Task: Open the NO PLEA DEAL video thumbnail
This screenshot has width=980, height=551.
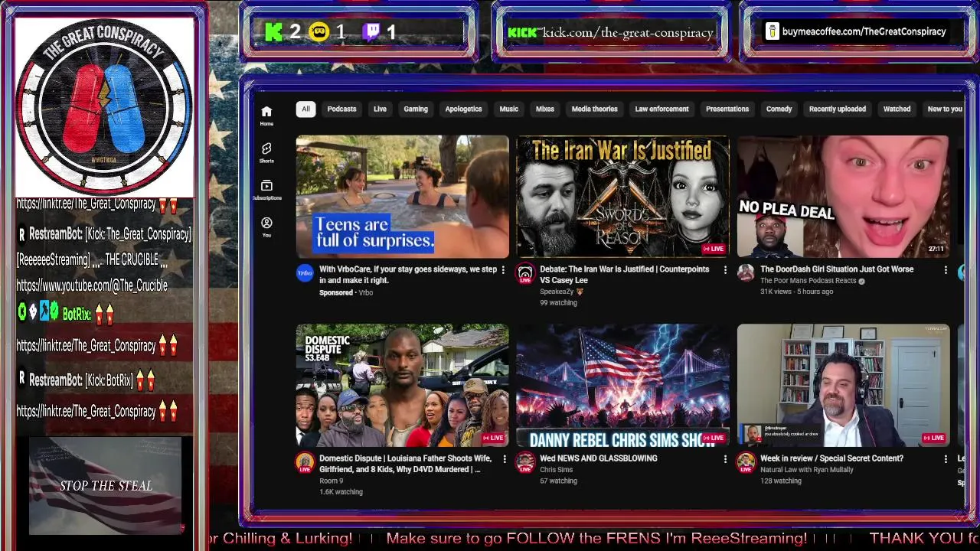Action: point(844,197)
